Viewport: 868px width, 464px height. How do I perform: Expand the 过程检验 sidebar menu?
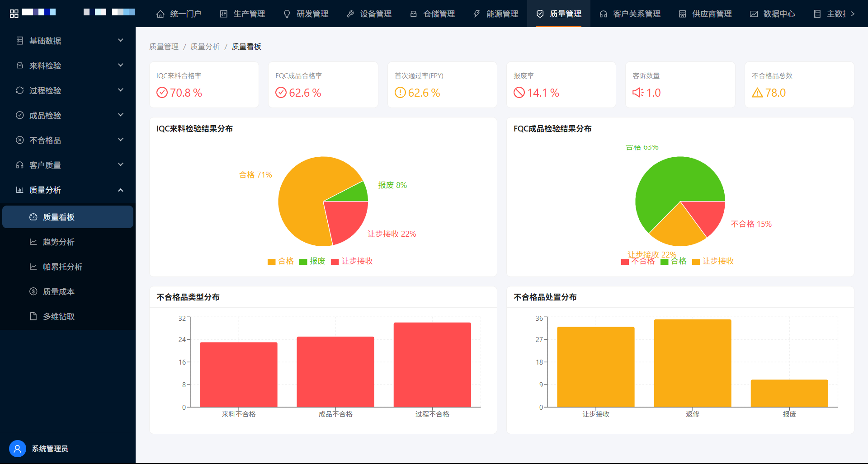point(68,90)
